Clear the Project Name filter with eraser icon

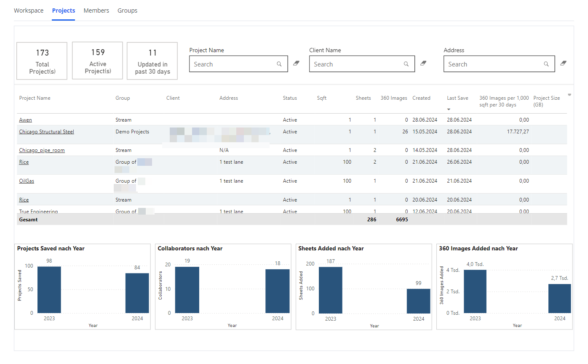click(296, 64)
